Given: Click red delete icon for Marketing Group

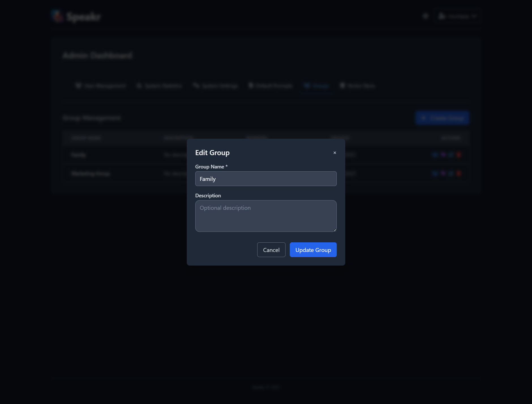Looking at the screenshot, I should pos(459,173).
